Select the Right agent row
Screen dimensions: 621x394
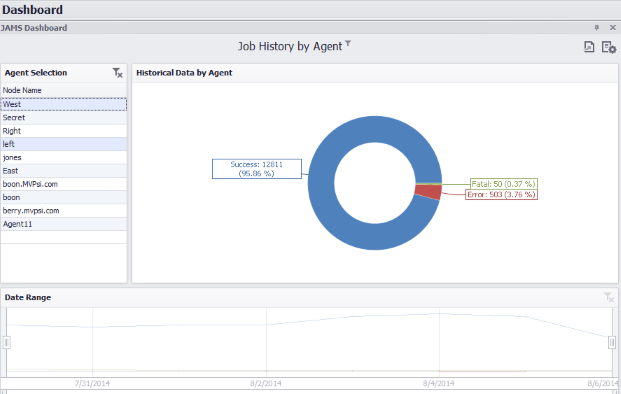click(64, 131)
